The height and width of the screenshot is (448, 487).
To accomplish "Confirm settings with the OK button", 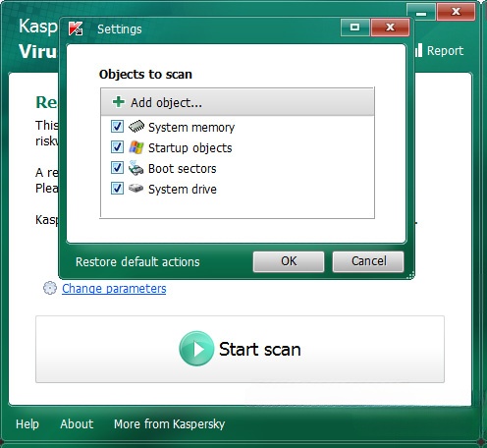I will point(289,261).
